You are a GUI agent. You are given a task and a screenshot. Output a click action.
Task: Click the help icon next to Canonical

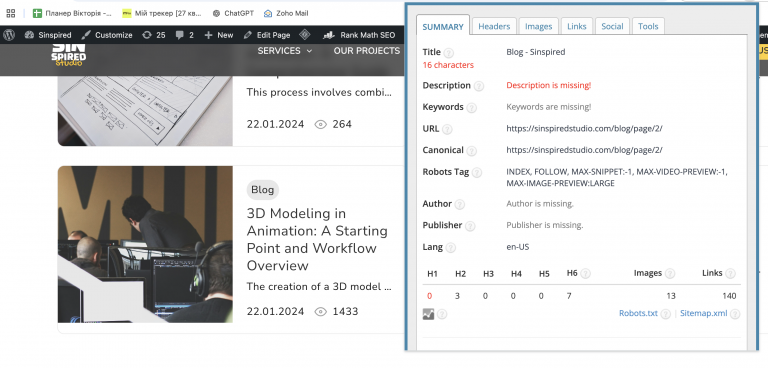pyautogui.click(x=471, y=151)
